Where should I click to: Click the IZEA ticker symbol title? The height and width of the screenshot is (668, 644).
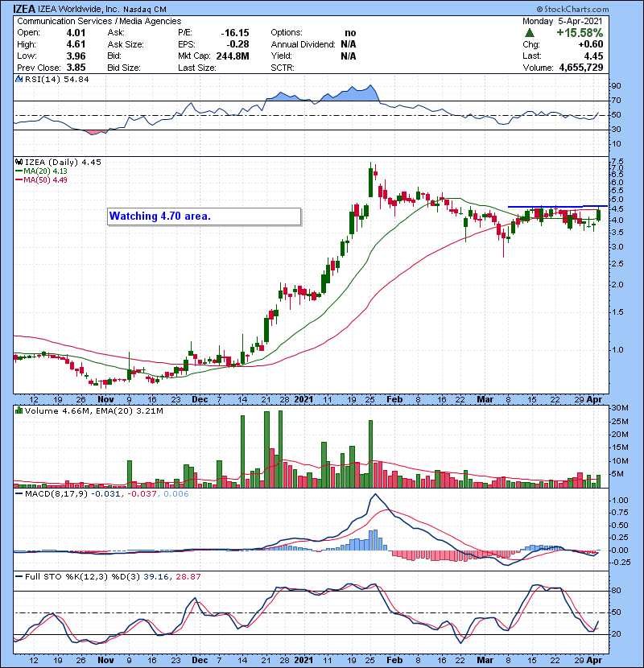point(24,9)
